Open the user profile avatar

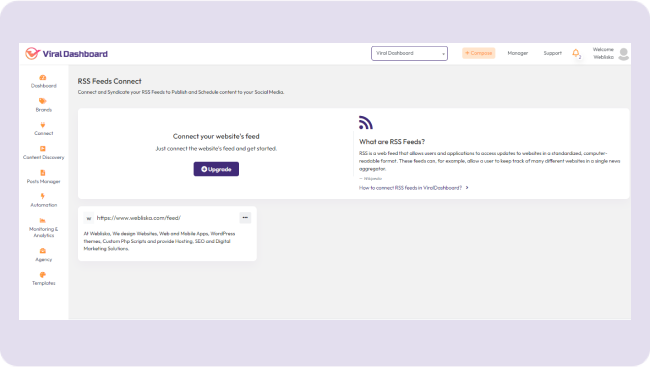623,53
